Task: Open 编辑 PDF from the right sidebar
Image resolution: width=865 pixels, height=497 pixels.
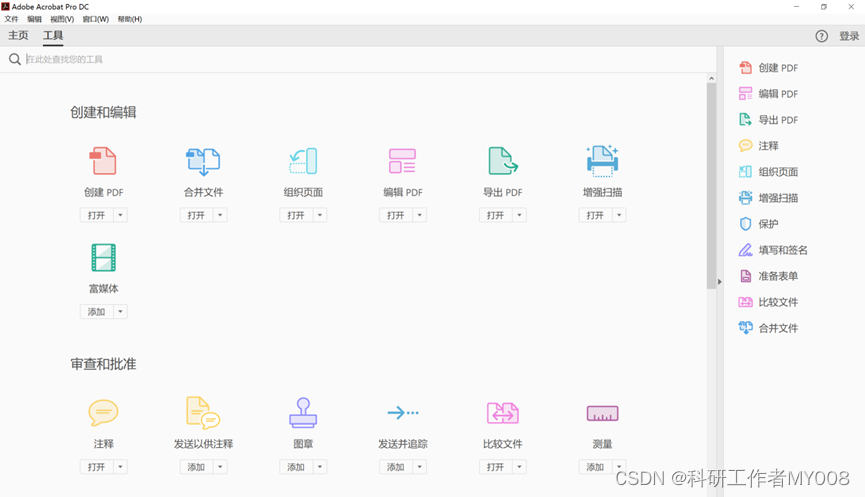Action: 768,94
